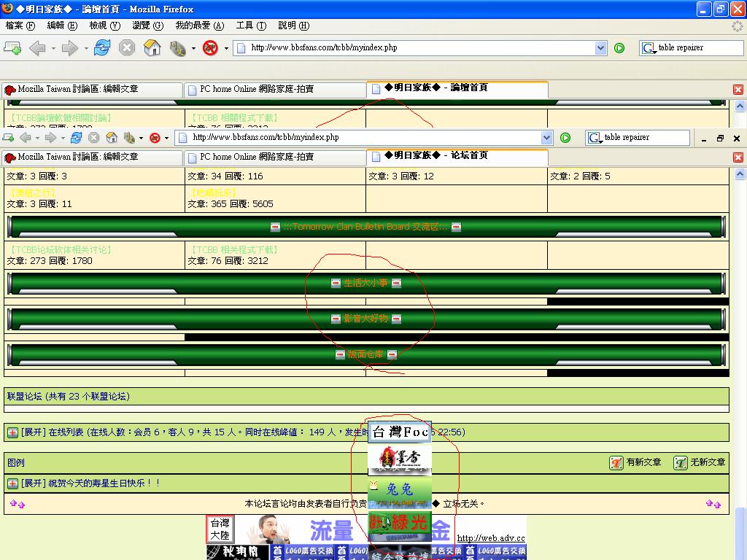Switch to the PC home Online tab in top tab bar
This screenshot has width=747, height=560.
[x=256, y=89]
